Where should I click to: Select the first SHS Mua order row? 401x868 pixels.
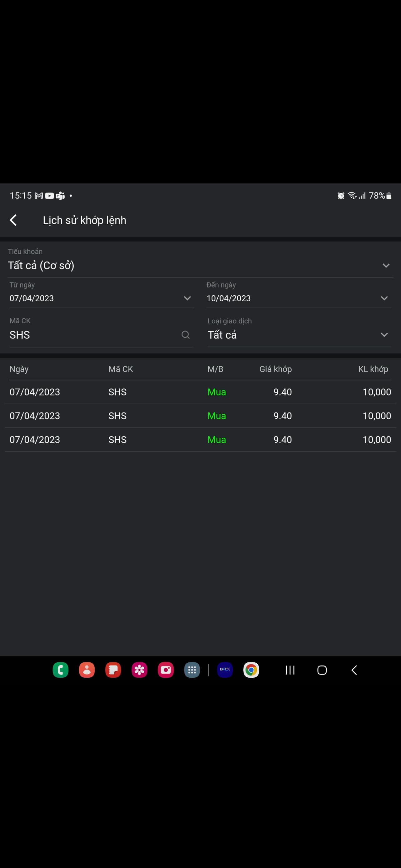coord(200,392)
